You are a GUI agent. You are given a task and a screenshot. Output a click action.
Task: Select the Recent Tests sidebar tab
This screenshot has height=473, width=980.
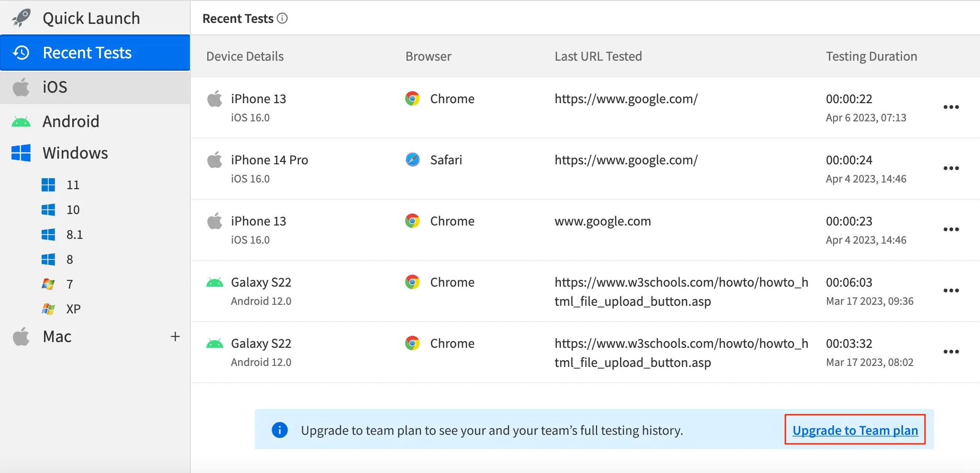coord(87,53)
